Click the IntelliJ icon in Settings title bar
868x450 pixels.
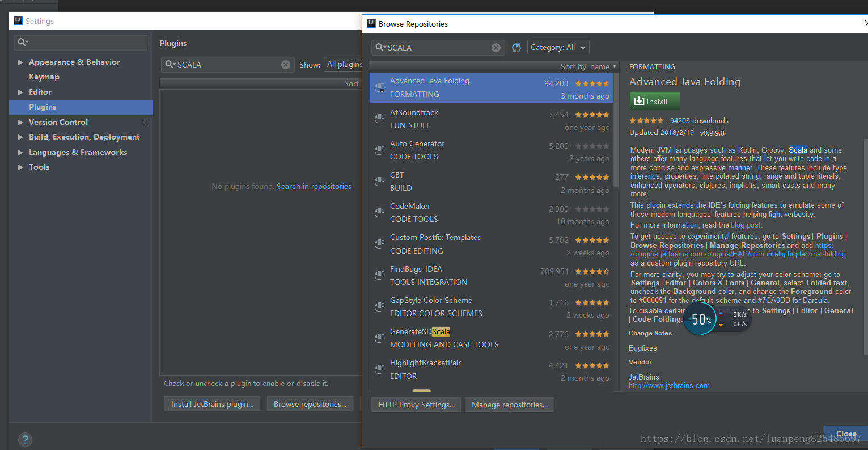coord(17,21)
